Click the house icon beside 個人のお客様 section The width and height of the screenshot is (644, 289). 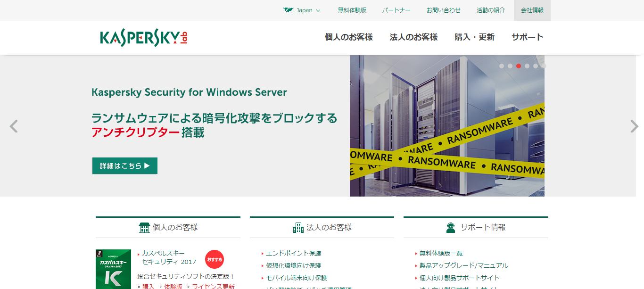(144, 228)
